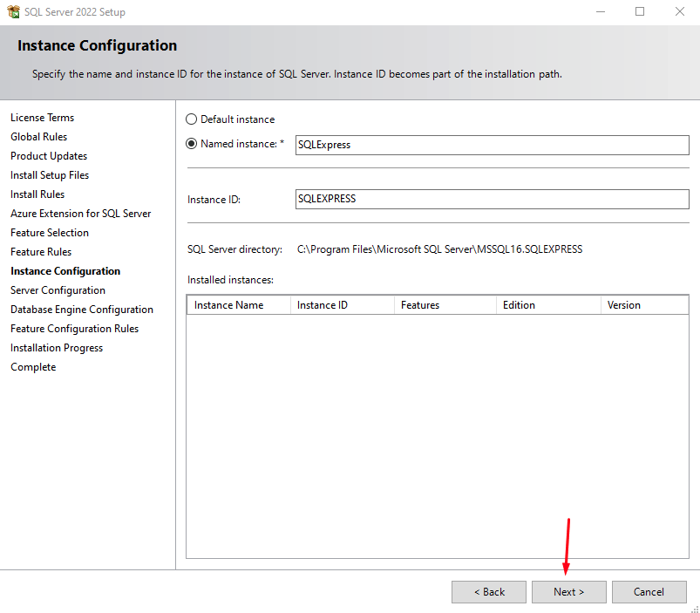Image resolution: width=700 pixels, height=613 pixels.
Task: Click the Named instance text field
Action: click(492, 145)
